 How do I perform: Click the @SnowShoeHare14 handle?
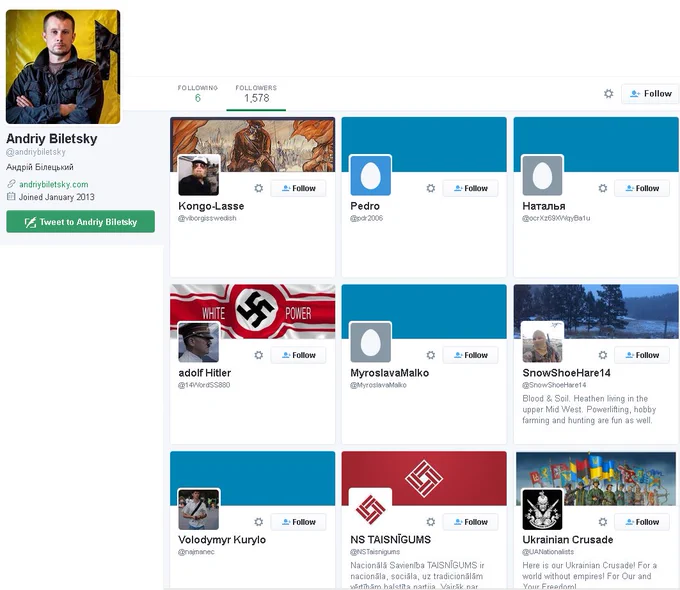(x=554, y=385)
